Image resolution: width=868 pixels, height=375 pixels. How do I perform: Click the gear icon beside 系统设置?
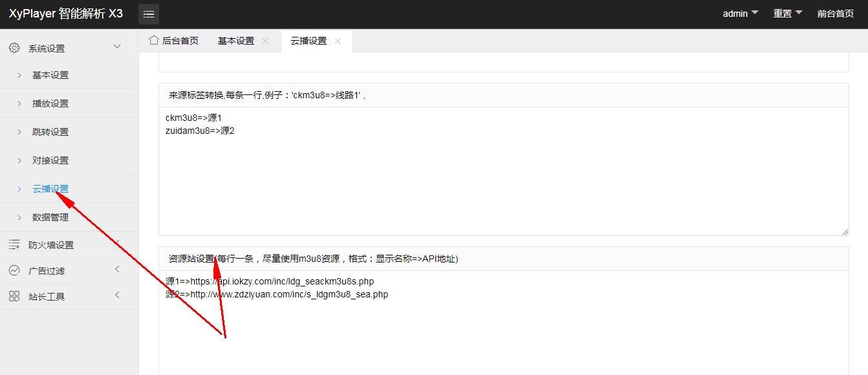pyautogui.click(x=14, y=48)
